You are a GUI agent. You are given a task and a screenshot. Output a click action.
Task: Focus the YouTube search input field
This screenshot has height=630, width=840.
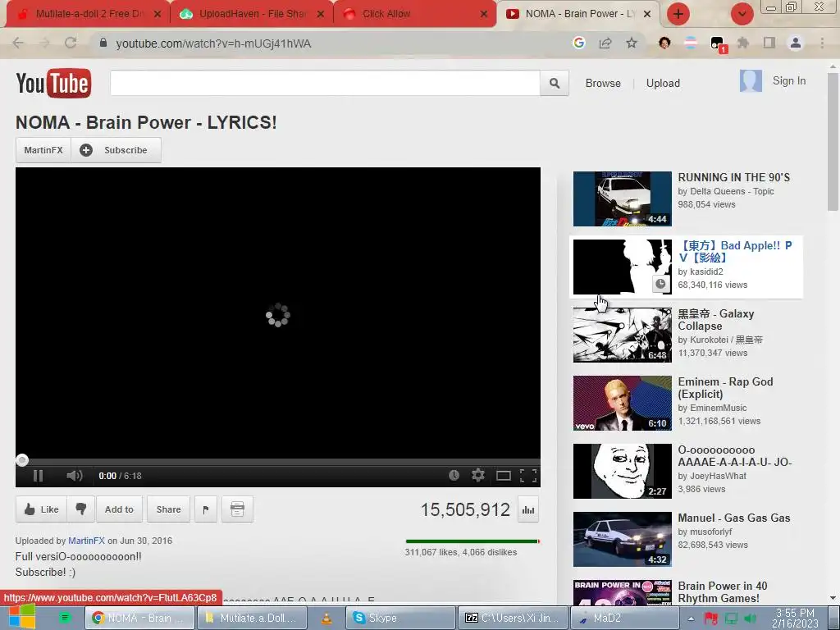[325, 83]
